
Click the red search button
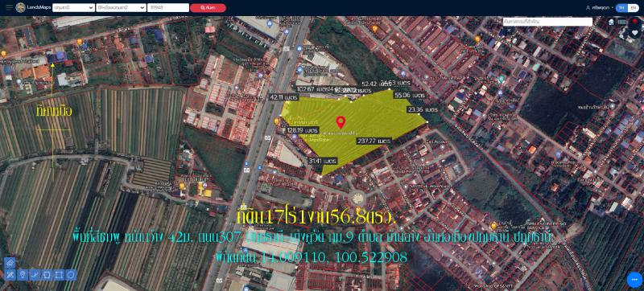208,8
